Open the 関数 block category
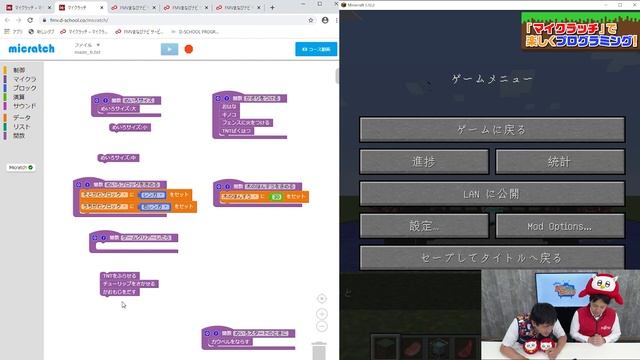The width and height of the screenshot is (640, 360). 19,136
